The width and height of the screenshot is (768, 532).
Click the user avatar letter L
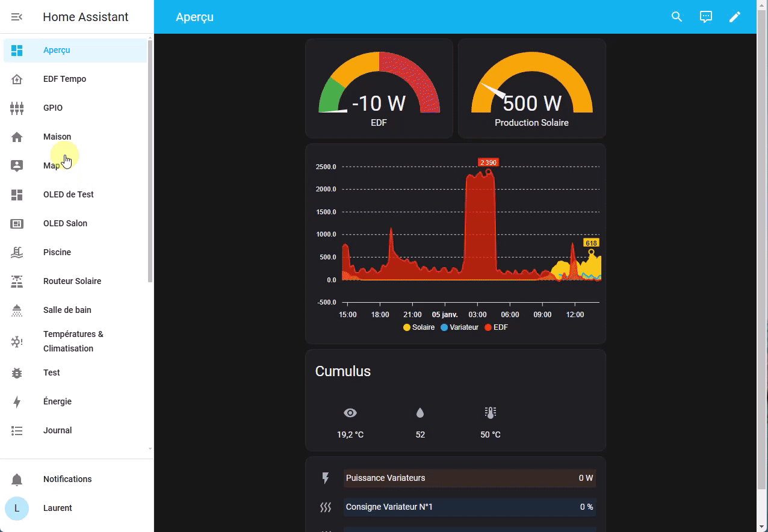pos(17,509)
